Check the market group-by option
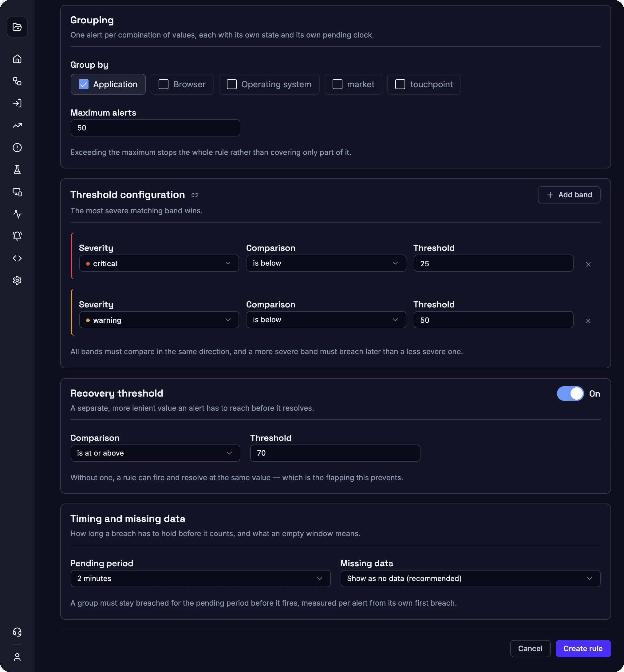The width and height of the screenshot is (624, 672). pyautogui.click(x=353, y=84)
